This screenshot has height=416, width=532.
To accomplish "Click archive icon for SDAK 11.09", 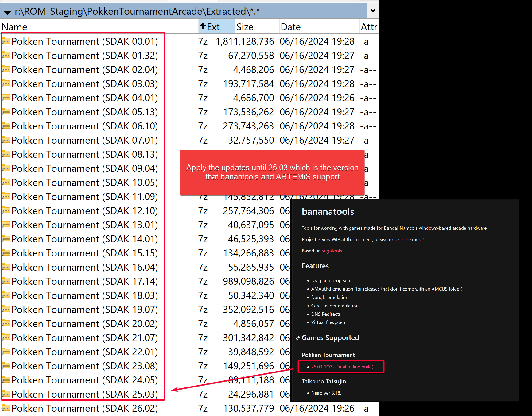I will [x=6, y=196].
